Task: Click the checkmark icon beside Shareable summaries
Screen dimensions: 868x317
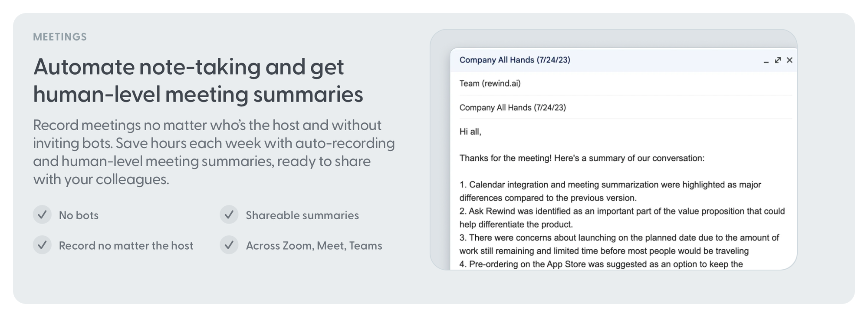Action: click(229, 215)
